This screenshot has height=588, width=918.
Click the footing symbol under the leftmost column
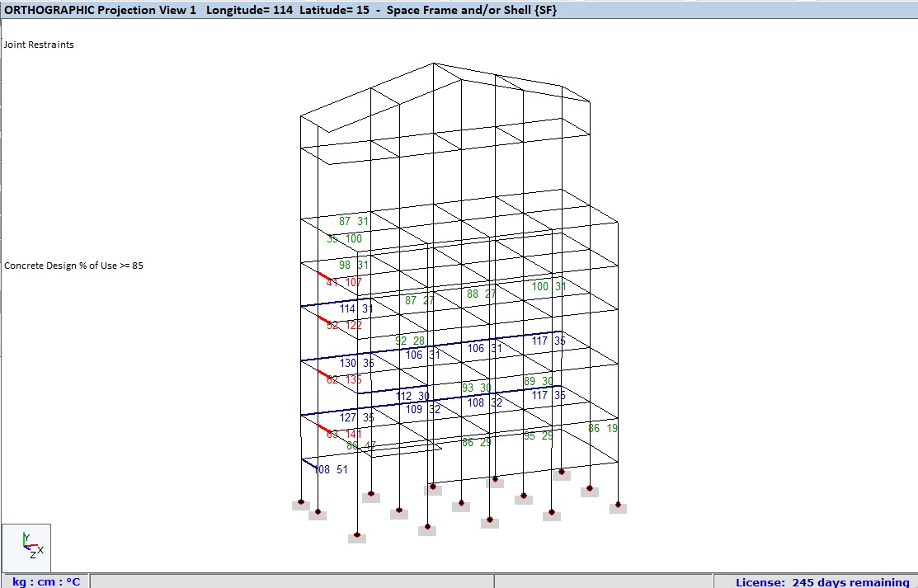(300, 504)
